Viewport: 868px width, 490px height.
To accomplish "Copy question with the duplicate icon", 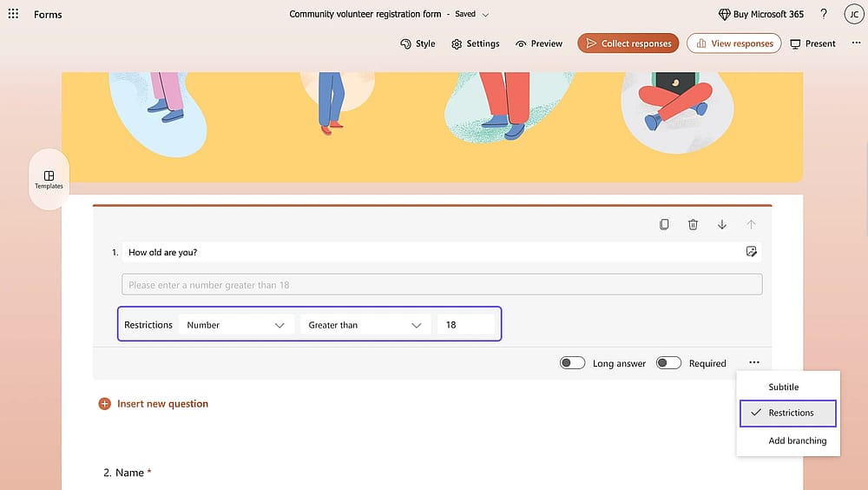I will [x=664, y=224].
